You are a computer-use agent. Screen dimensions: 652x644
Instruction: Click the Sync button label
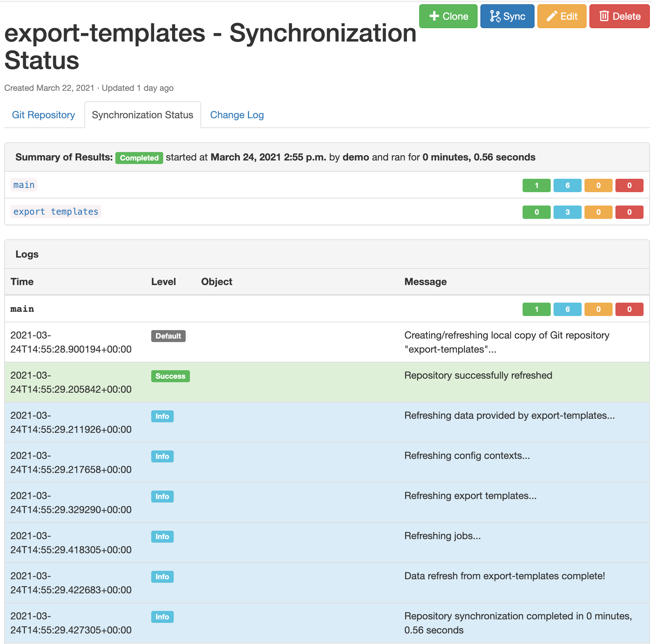click(514, 16)
